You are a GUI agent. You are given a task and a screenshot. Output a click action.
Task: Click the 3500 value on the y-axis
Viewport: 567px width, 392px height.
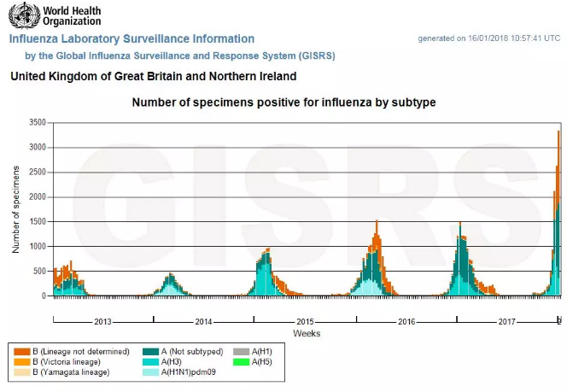[36, 123]
